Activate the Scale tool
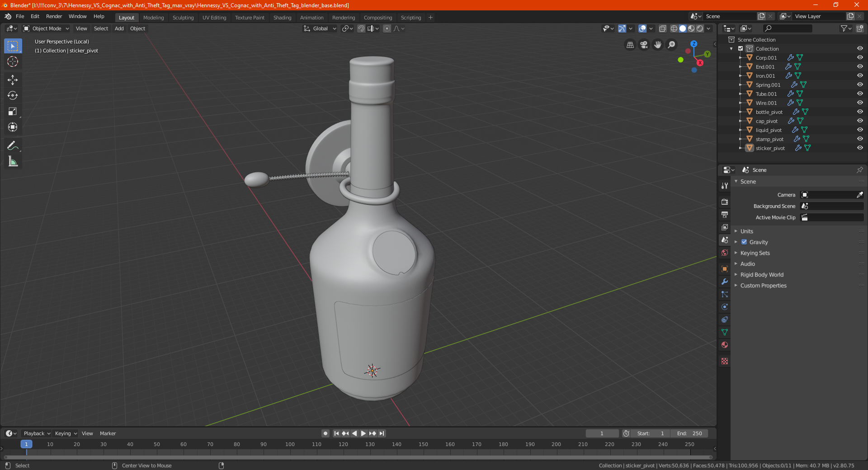 click(13, 111)
